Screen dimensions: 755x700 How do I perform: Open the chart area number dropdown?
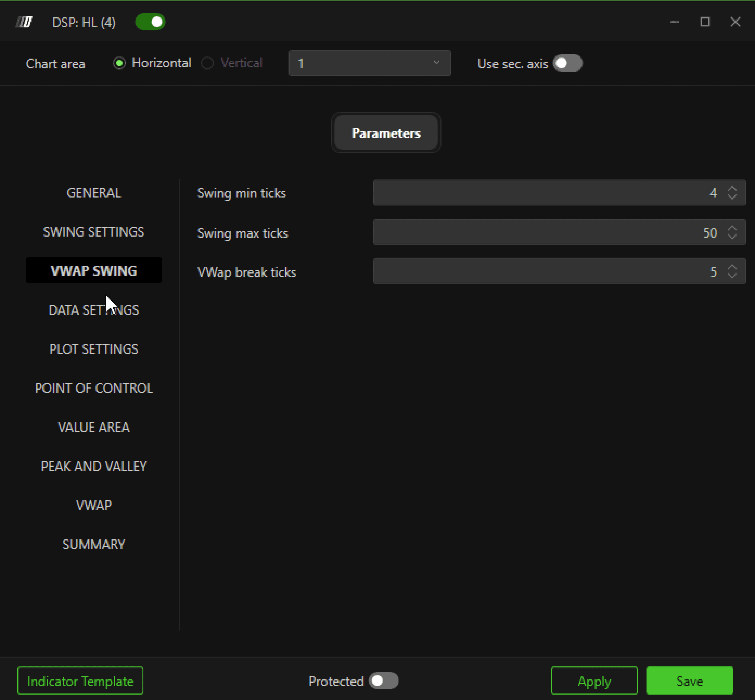(x=369, y=63)
